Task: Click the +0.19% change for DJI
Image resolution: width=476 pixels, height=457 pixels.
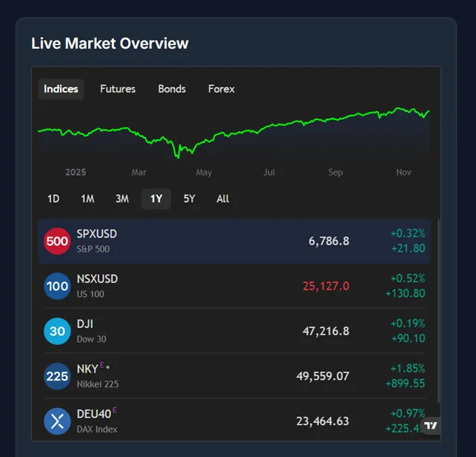Action: [408, 324]
